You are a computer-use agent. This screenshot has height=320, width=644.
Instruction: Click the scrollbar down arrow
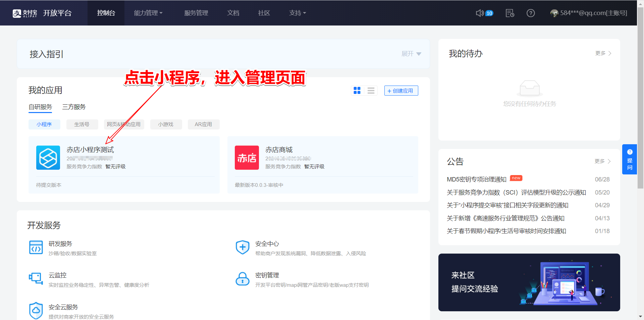coord(640,316)
